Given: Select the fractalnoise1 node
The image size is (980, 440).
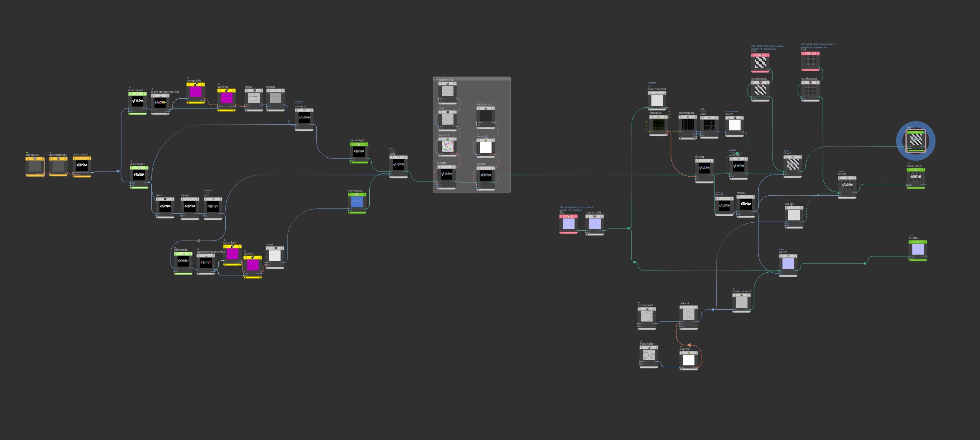Looking at the screenshot, I should pos(448,93).
